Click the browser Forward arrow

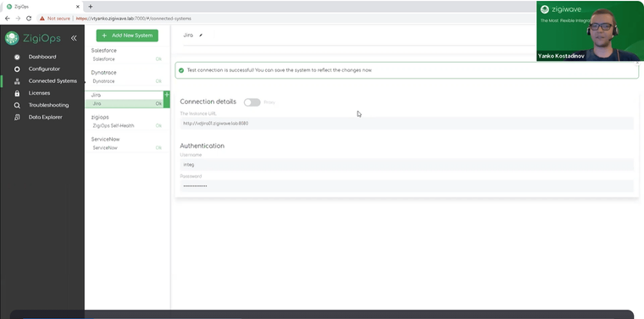pos(18,19)
